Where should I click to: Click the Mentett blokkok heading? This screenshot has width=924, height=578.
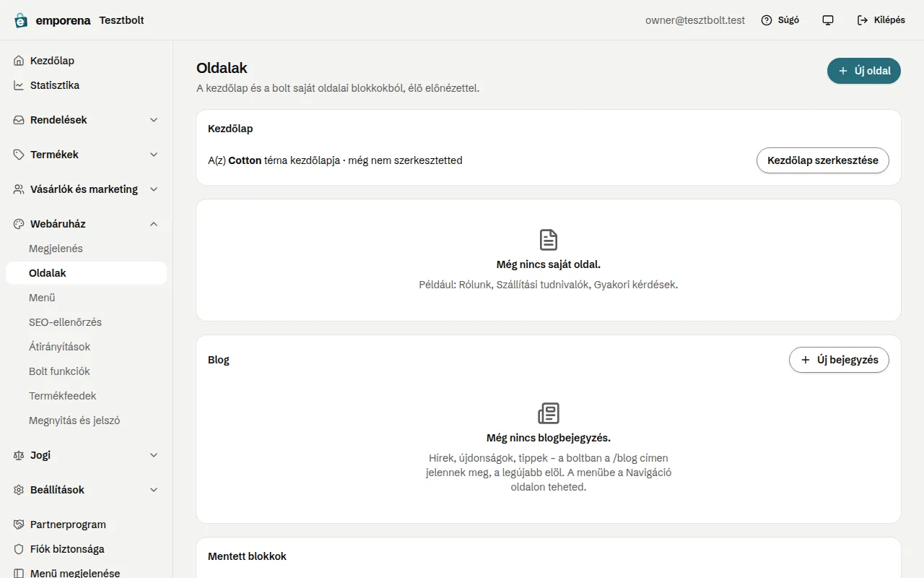(247, 556)
